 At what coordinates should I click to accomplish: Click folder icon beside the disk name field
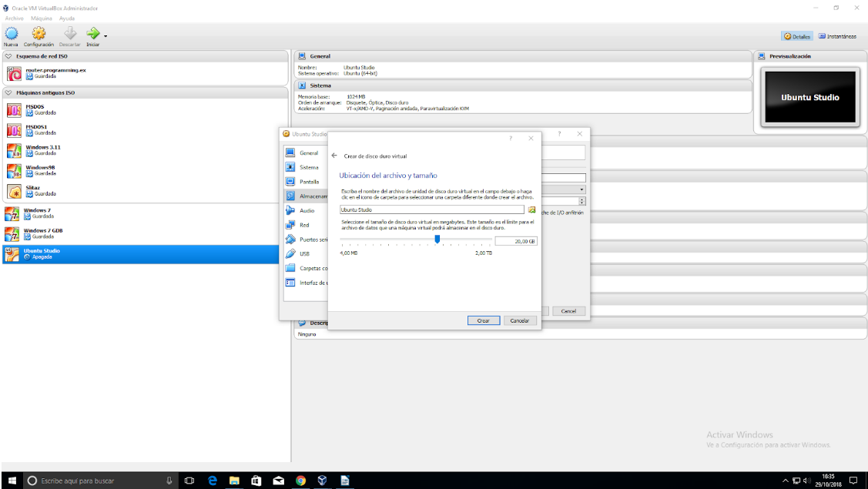click(x=531, y=209)
